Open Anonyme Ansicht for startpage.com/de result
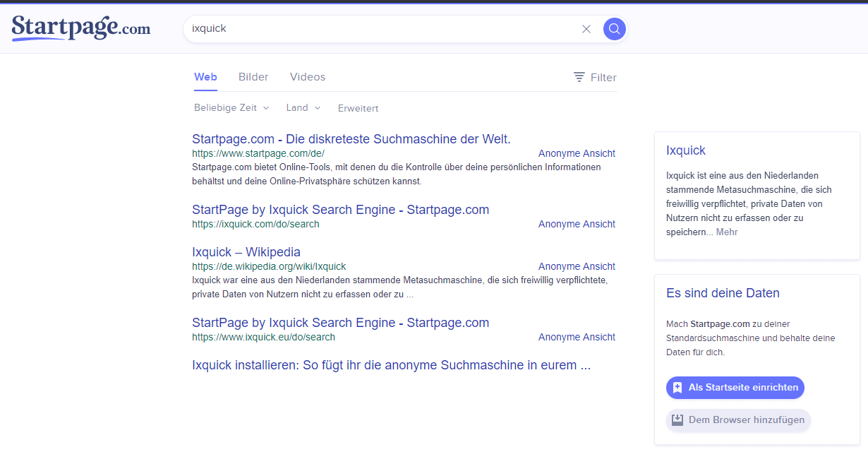Viewport: 868px width, 452px height. click(577, 153)
